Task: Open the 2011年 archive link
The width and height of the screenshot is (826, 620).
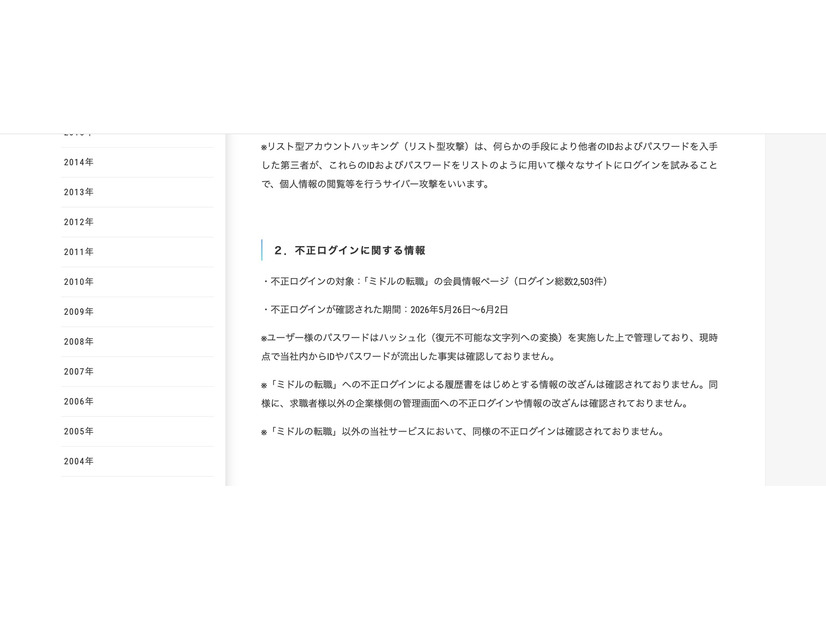Action: pyautogui.click(x=137, y=252)
